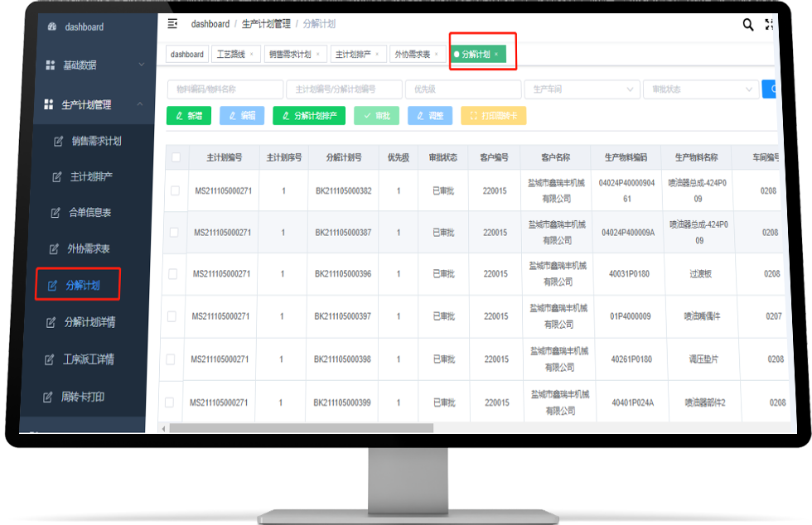This screenshot has width=812, height=525.
Task: Click the fullscreen toggle icon
Action: [770, 25]
